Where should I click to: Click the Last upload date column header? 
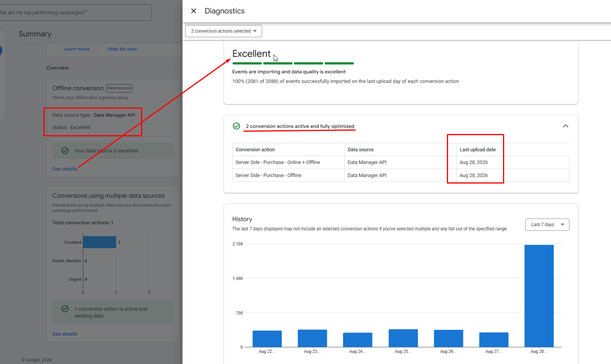[478, 150]
